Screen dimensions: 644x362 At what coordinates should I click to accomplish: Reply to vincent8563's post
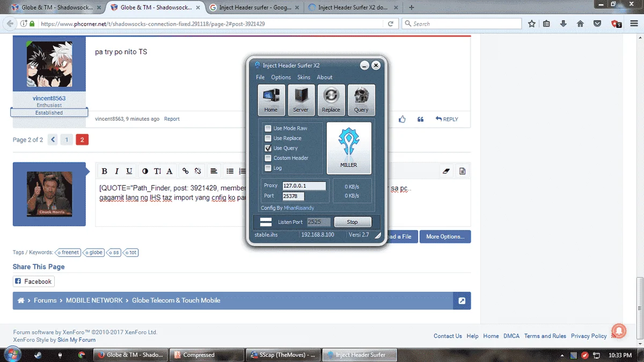tap(447, 119)
